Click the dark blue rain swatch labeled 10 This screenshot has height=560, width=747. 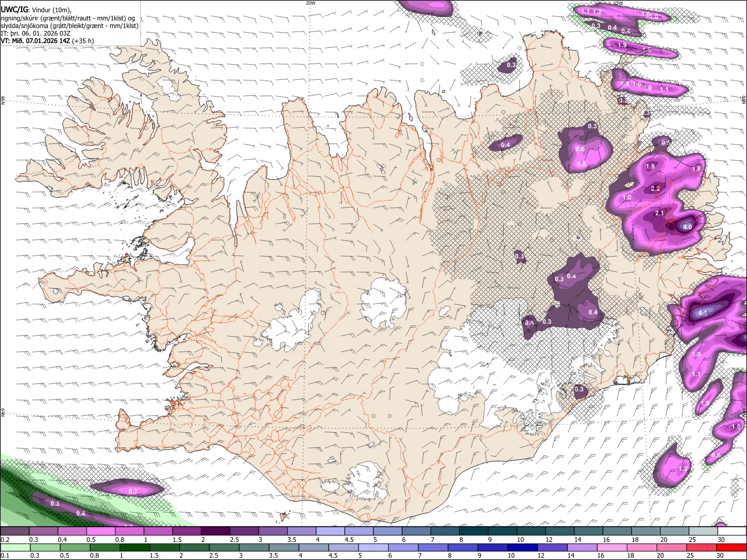[522, 548]
